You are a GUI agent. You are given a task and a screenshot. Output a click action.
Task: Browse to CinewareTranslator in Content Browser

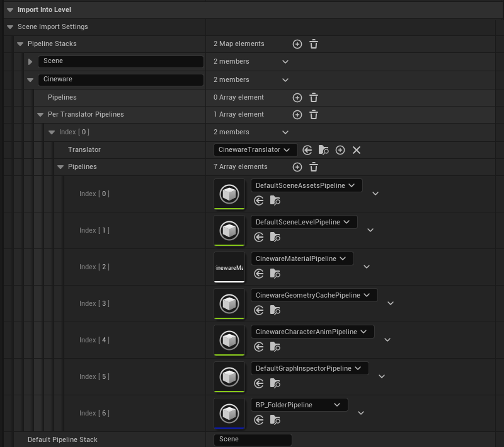pyautogui.click(x=324, y=150)
